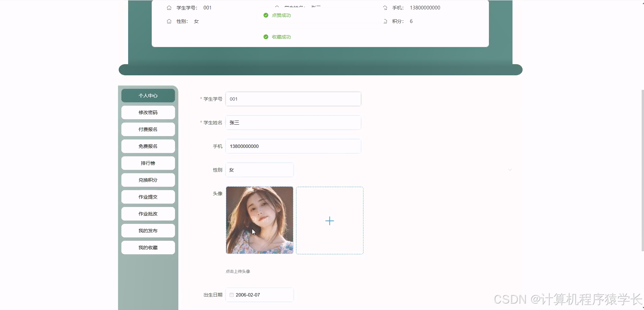Click house icon beside 性别 label
644x310 pixels.
tap(169, 21)
